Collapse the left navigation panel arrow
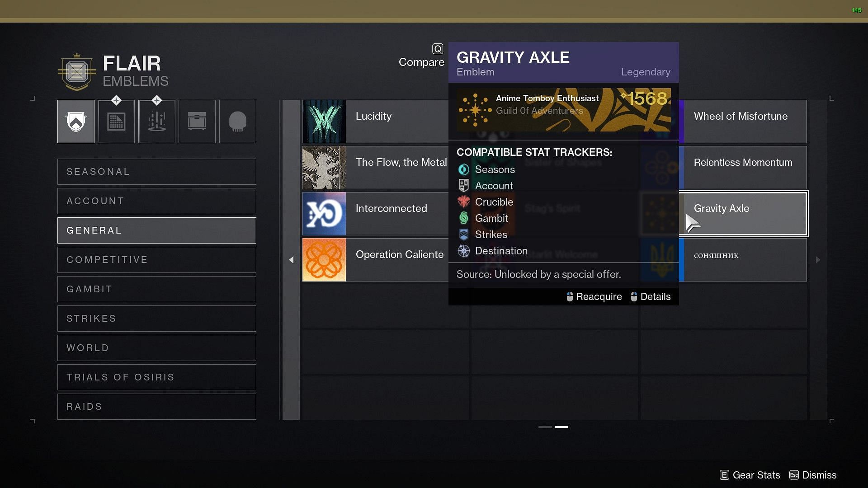Viewport: 868px width, 488px height. coord(290,258)
